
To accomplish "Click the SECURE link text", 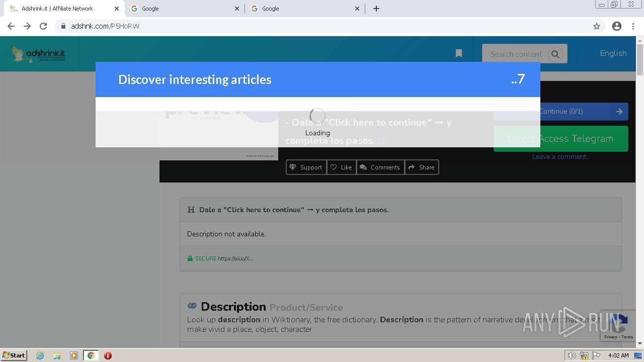I will coord(206,258).
